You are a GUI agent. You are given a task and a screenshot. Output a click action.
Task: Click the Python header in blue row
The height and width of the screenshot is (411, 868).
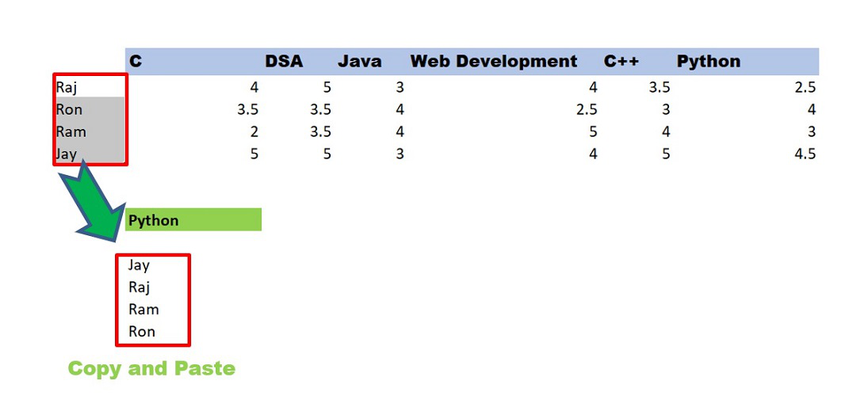point(708,62)
